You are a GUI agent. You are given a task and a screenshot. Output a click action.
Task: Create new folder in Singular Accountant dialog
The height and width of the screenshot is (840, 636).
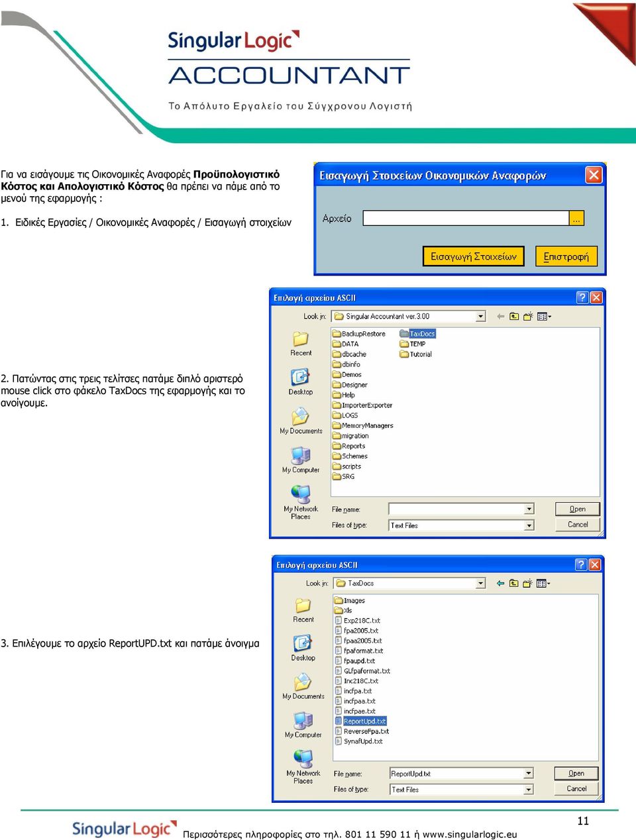pyautogui.click(x=528, y=317)
